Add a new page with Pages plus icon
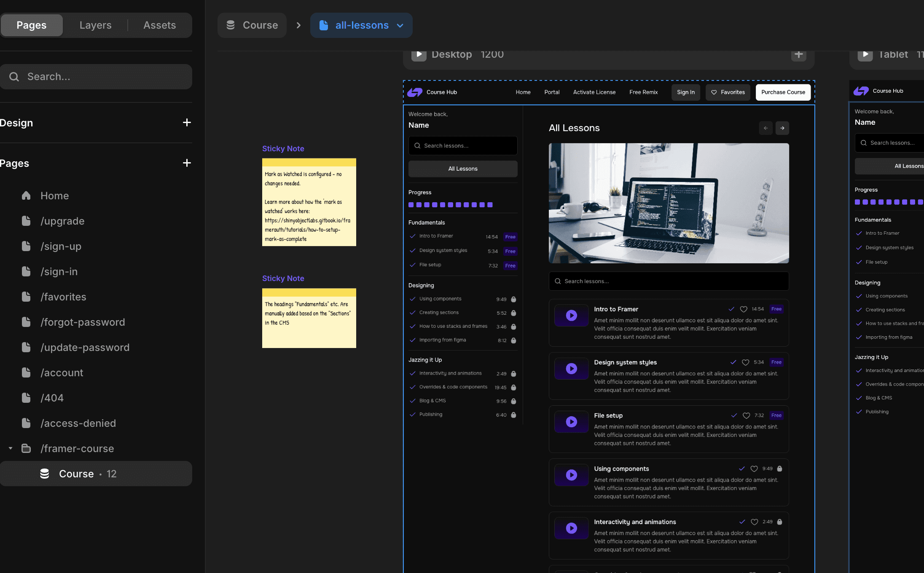Viewport: 924px width, 573px height. point(187,163)
